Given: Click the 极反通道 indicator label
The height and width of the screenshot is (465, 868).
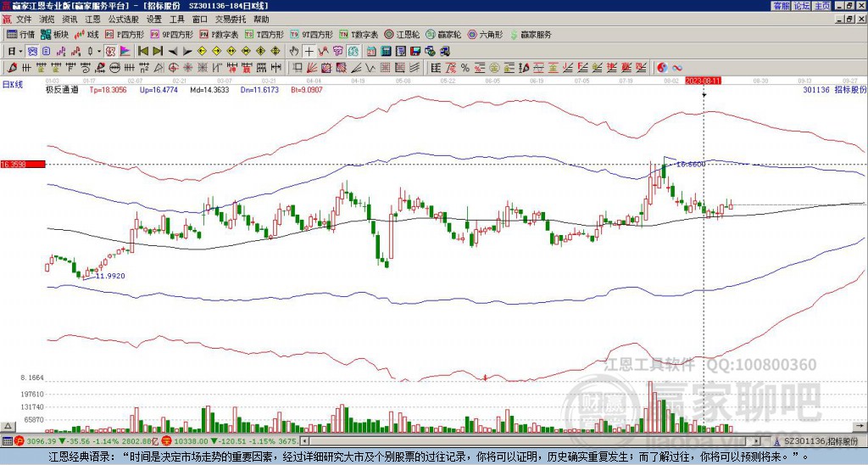Looking at the screenshot, I should (x=62, y=89).
